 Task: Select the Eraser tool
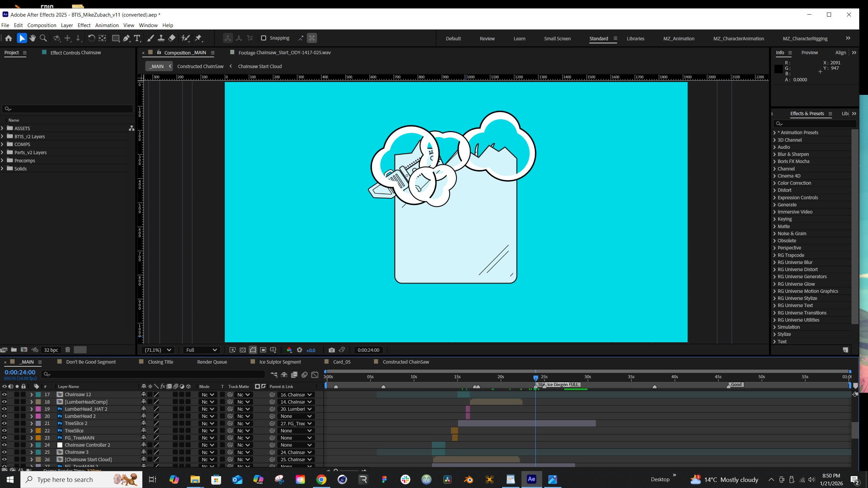pos(172,38)
